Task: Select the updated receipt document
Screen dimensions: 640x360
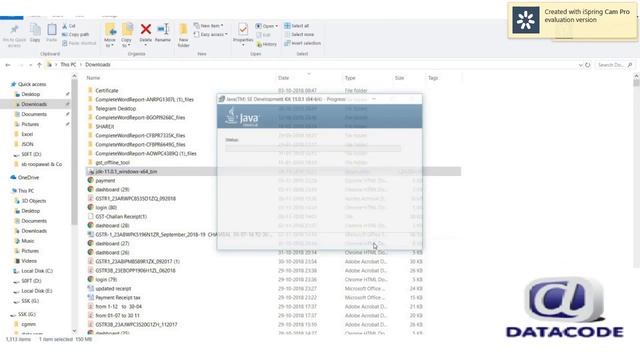Action: [x=113, y=289]
